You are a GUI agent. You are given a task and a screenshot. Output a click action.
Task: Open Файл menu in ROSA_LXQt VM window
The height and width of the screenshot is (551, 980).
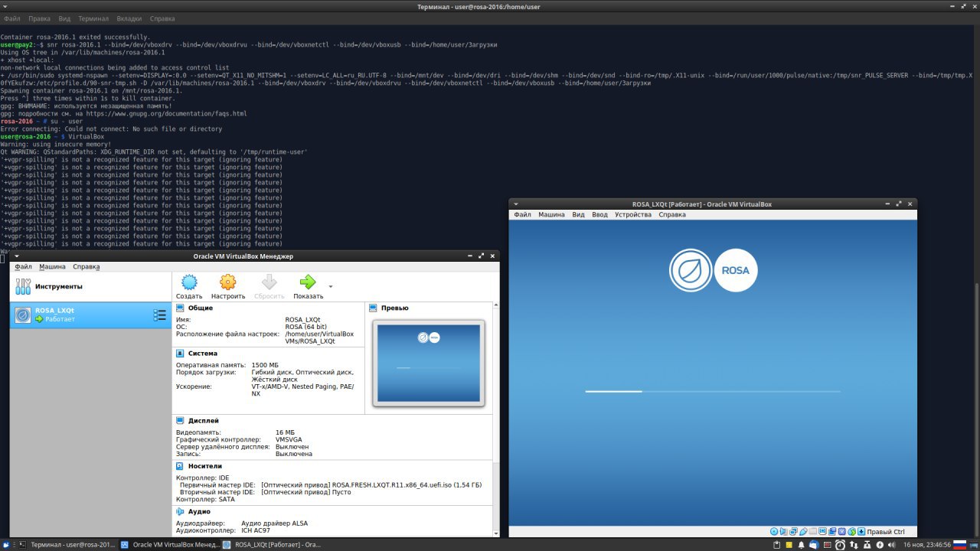522,215
